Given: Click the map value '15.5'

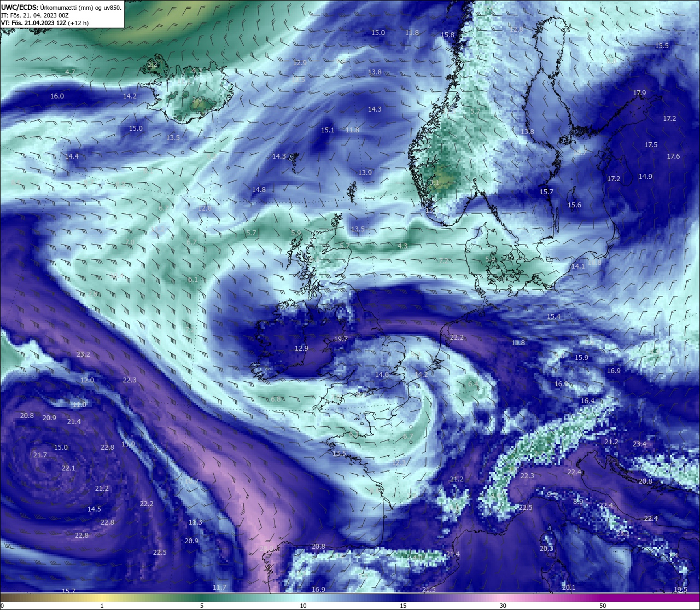Looking at the screenshot, I should [662, 46].
